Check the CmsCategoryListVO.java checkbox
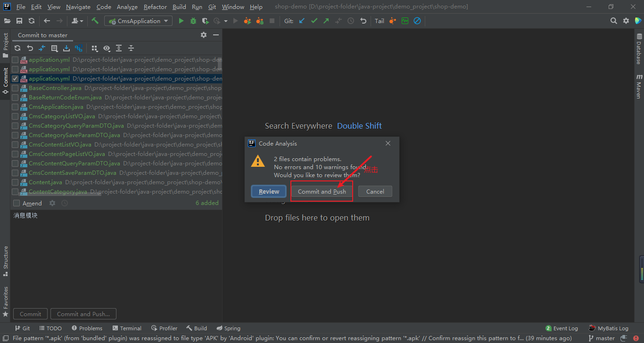This screenshot has width=644, height=343. pos(15,116)
